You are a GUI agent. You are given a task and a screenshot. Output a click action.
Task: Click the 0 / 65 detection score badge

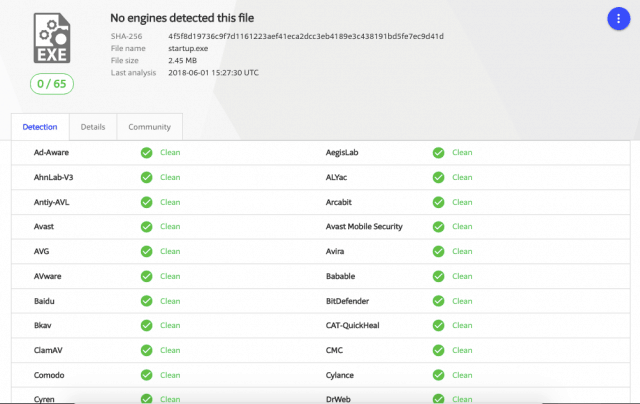(52, 84)
